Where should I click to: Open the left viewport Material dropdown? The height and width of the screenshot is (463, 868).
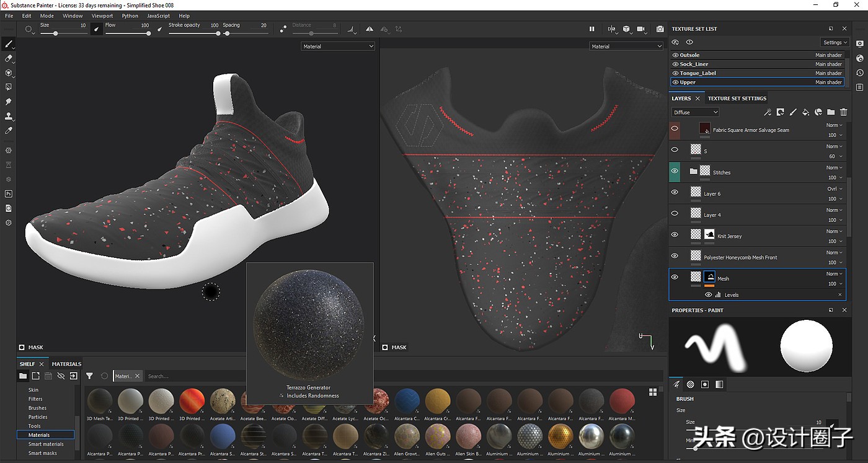pyautogui.click(x=338, y=46)
